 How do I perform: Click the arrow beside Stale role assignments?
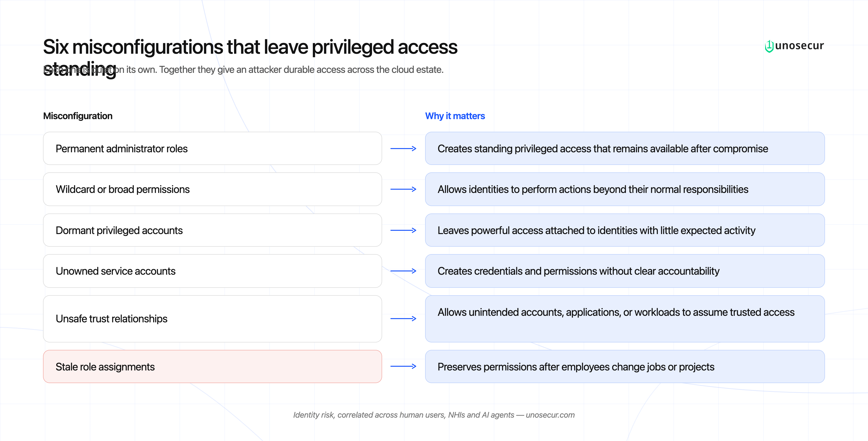coord(403,366)
